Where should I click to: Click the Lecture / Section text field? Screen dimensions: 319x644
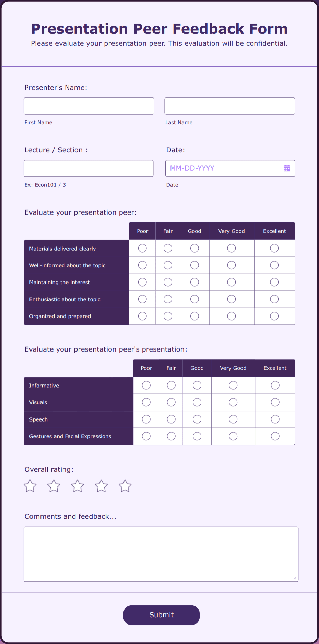pos(88,168)
